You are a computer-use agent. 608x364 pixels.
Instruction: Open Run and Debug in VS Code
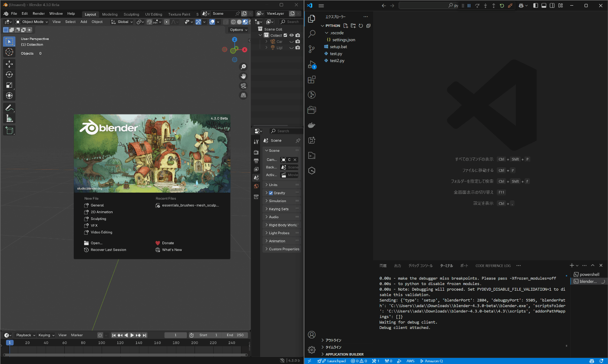coord(311,65)
